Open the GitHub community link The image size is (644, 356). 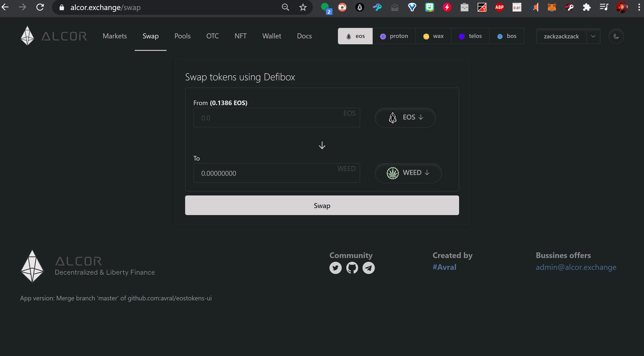352,268
